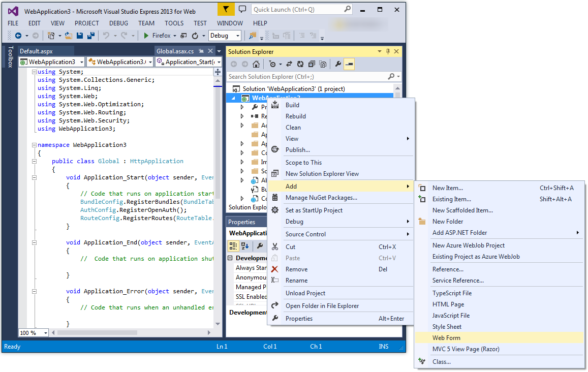Click the Property Pages wrench icon in Properties
The image size is (588, 372).
point(260,246)
